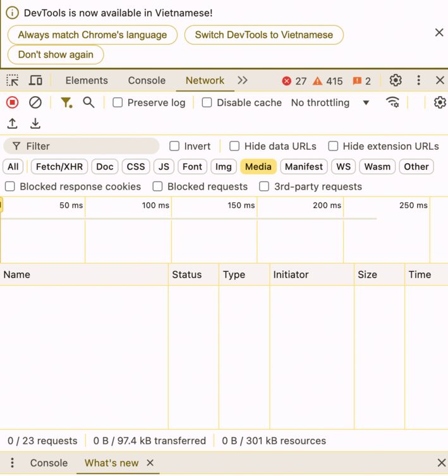Clear the network log icon
This screenshot has height=476, width=448.
click(x=35, y=102)
